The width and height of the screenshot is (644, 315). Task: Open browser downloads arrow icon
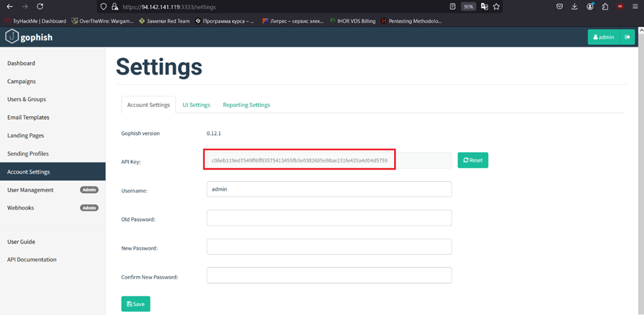pyautogui.click(x=575, y=7)
